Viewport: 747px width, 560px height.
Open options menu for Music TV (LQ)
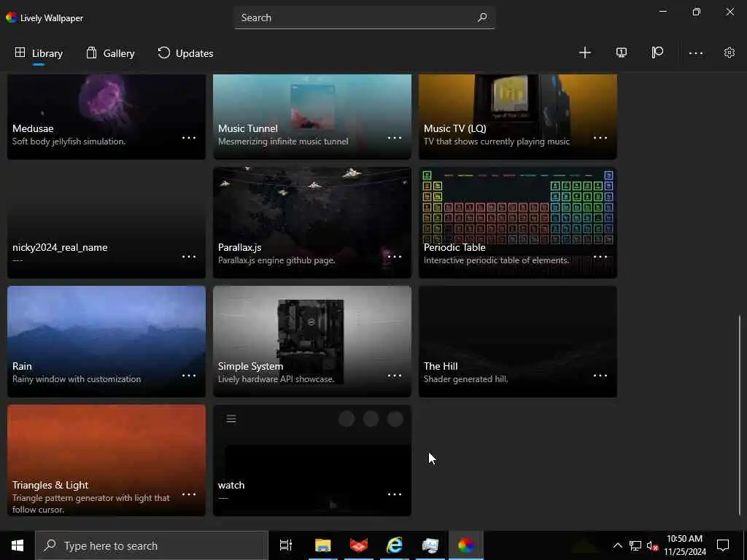click(600, 138)
